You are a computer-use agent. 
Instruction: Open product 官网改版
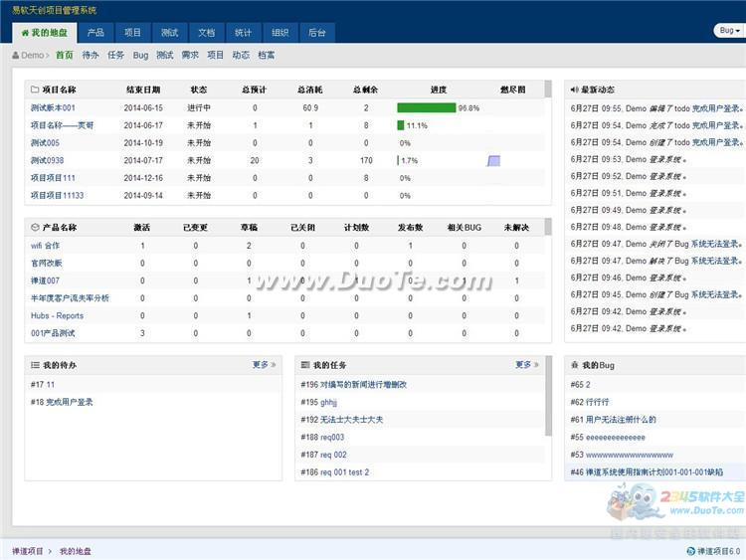coord(46,264)
